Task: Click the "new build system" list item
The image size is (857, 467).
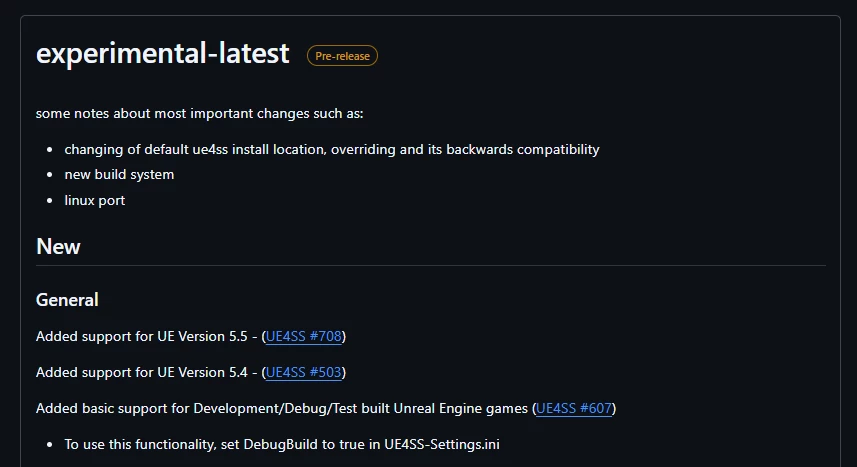Action: pyautogui.click(x=119, y=175)
